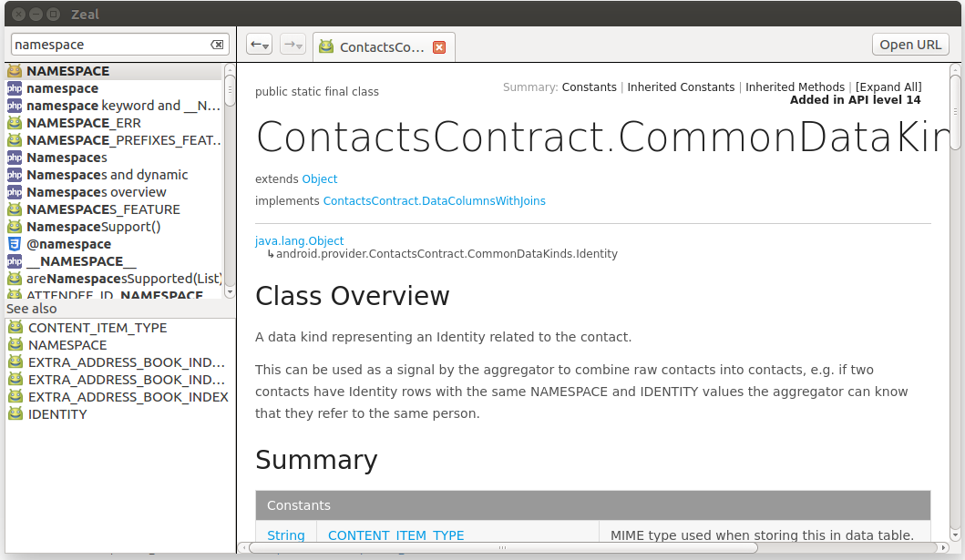Click the Android icon beside CONTENT_ITEM_TYPE

pos(14,328)
